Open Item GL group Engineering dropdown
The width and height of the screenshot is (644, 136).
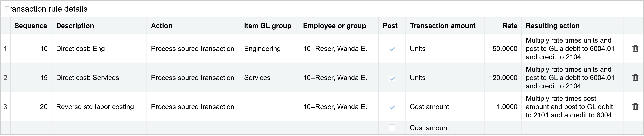(269, 49)
